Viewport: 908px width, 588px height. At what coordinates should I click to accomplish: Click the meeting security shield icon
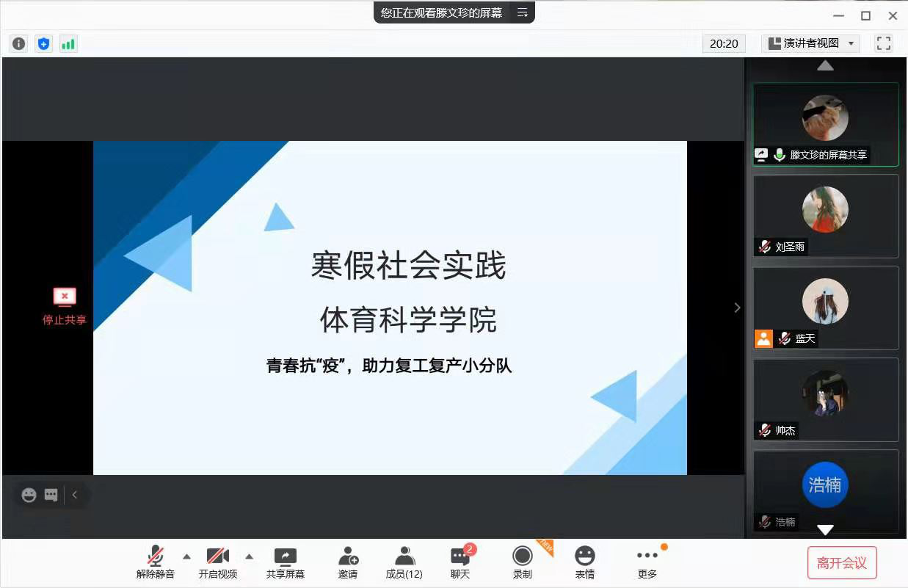tap(43, 43)
